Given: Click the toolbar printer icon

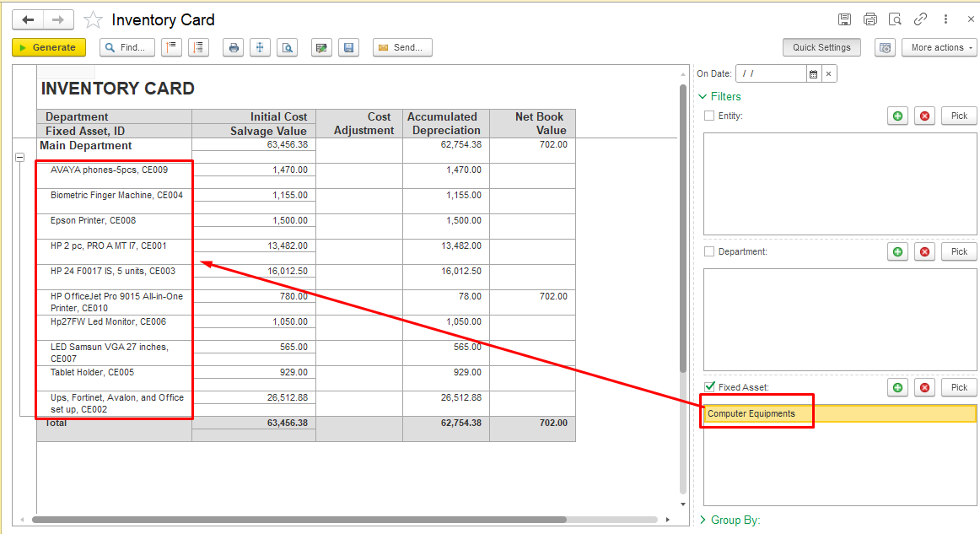Looking at the screenshot, I should point(234,48).
